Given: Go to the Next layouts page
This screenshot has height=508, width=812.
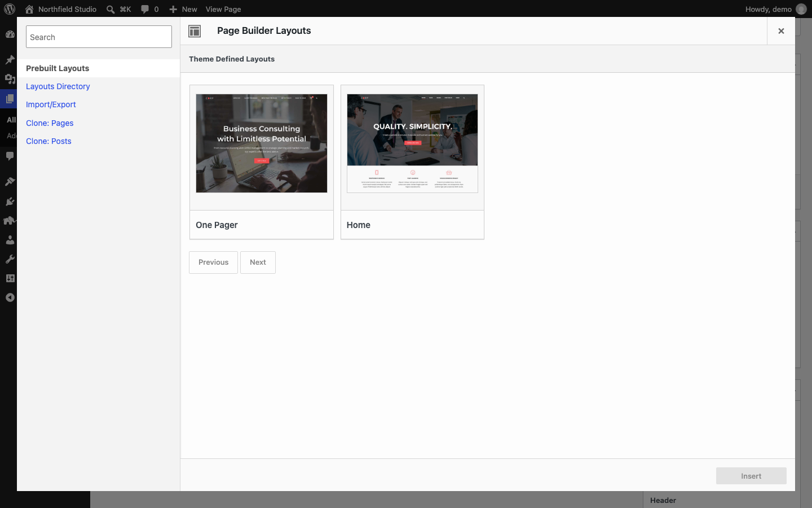Looking at the screenshot, I should (258, 262).
